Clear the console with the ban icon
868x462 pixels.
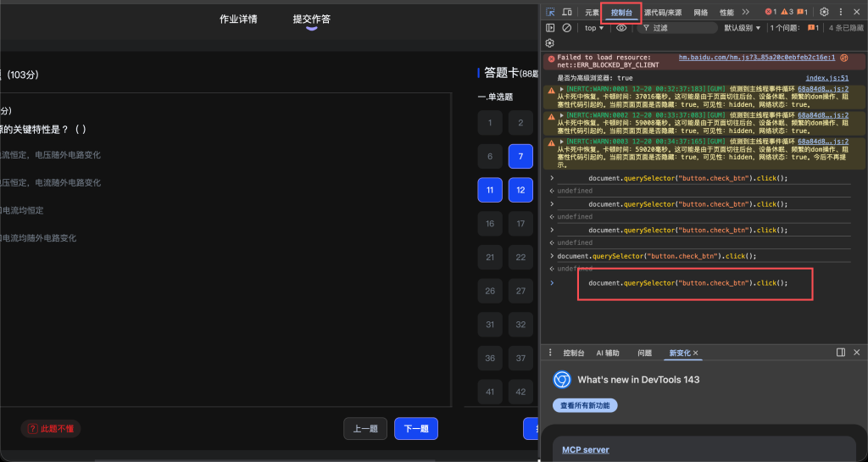567,28
